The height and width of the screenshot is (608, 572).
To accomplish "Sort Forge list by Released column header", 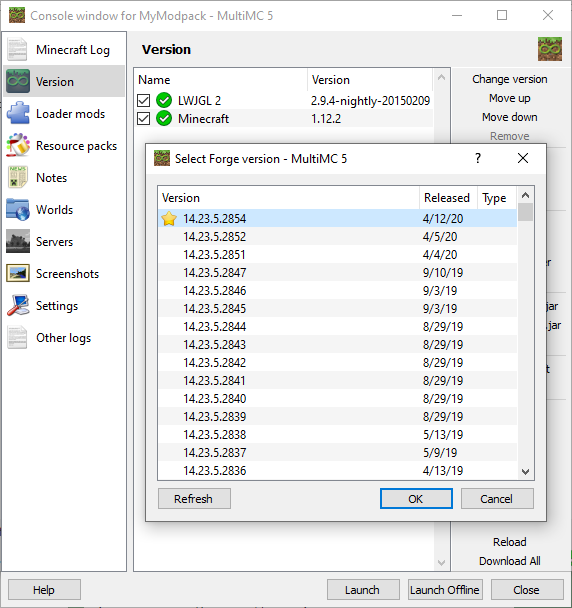I will pos(448,198).
